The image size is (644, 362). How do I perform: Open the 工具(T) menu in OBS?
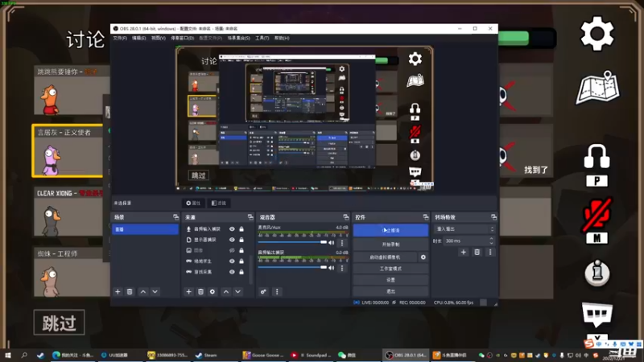coord(262,38)
